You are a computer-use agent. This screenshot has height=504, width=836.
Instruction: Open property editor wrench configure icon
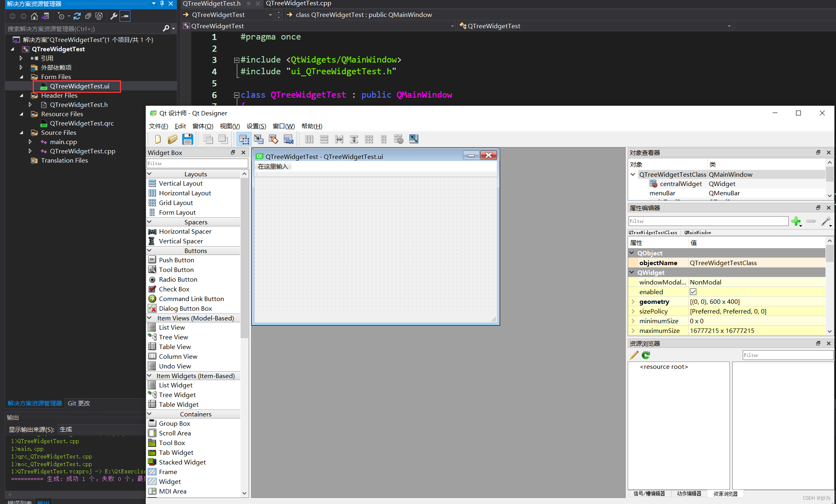[x=826, y=221]
